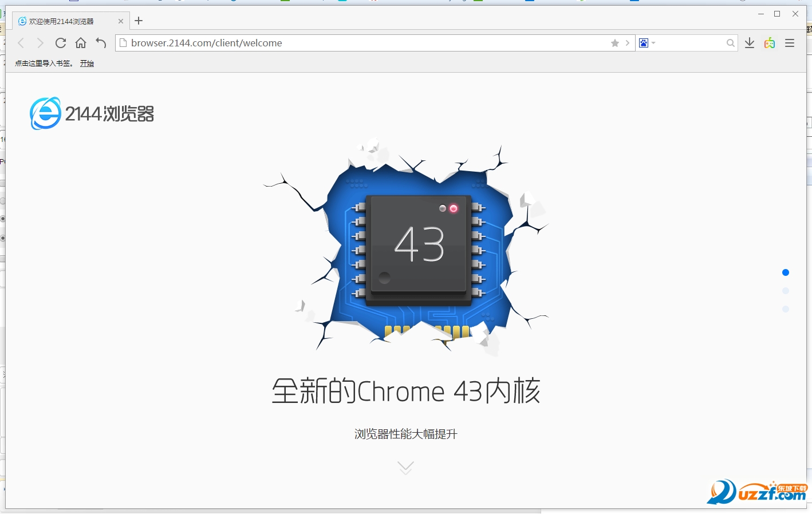Click the 2144浏览器 logo
Image resolution: width=812 pixels, height=514 pixels.
click(x=92, y=113)
